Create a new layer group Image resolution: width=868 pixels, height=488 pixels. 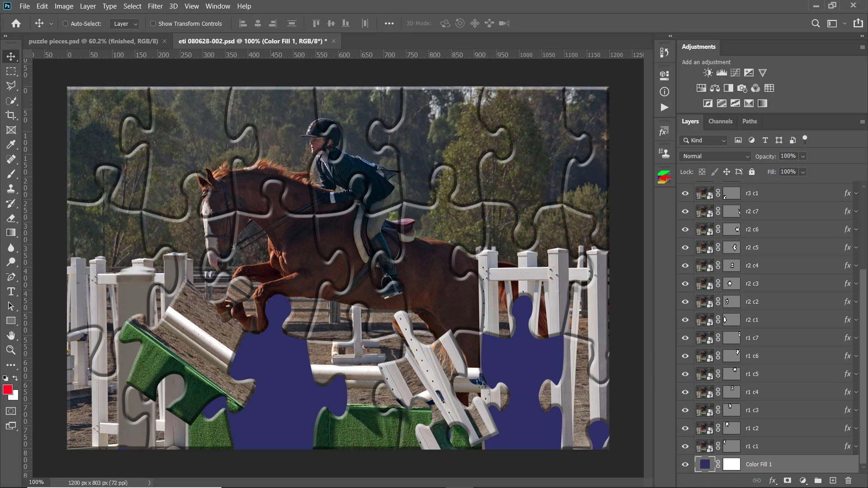tap(818, 480)
